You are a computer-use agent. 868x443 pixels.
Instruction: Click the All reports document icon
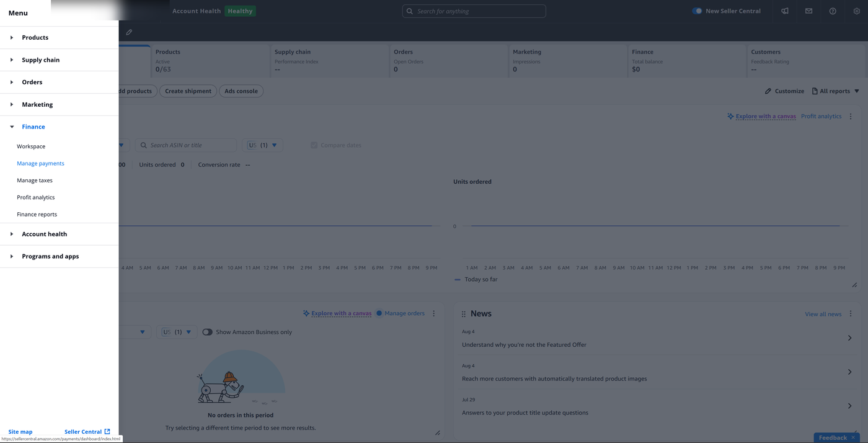815,91
